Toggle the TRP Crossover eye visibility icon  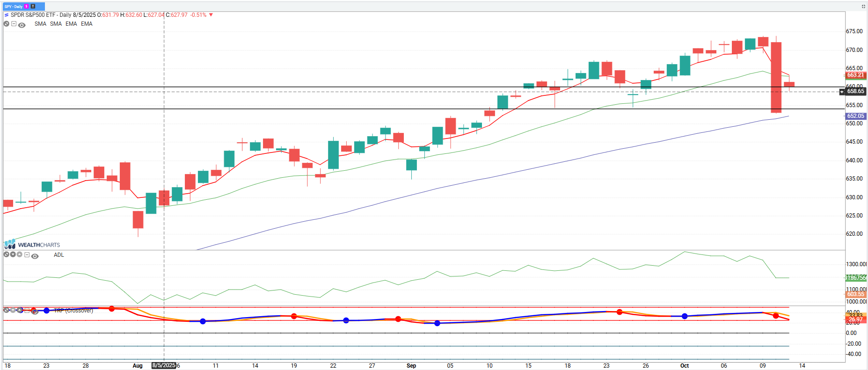[35, 312]
